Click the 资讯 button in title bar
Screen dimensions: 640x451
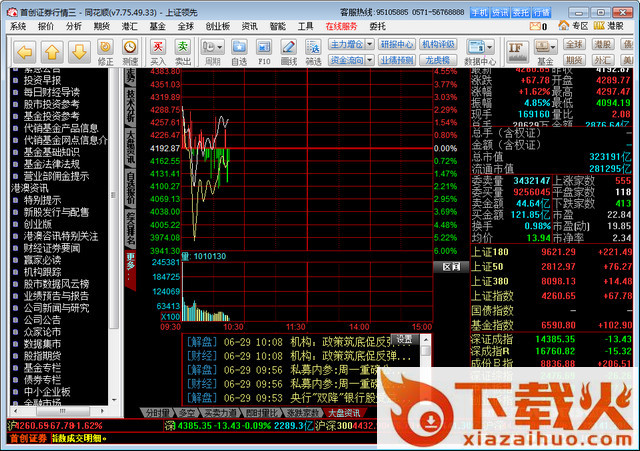tap(500, 13)
